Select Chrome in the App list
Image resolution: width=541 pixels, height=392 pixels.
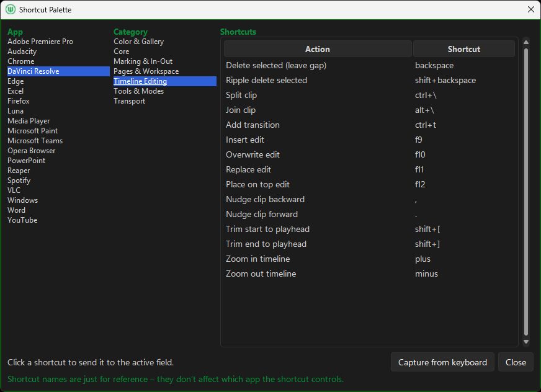click(x=20, y=61)
